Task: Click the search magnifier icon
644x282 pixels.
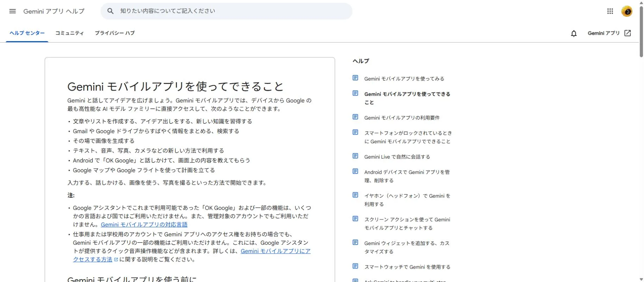Action: pos(110,11)
